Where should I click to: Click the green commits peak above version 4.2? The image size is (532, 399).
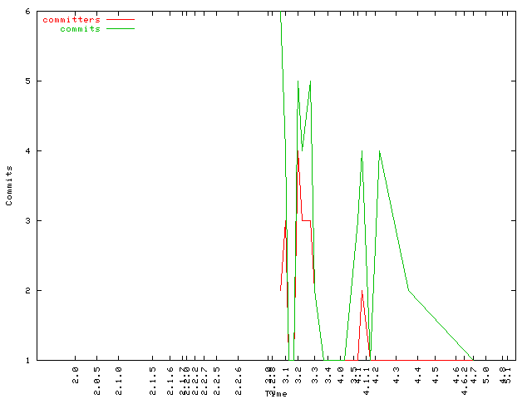(380, 151)
